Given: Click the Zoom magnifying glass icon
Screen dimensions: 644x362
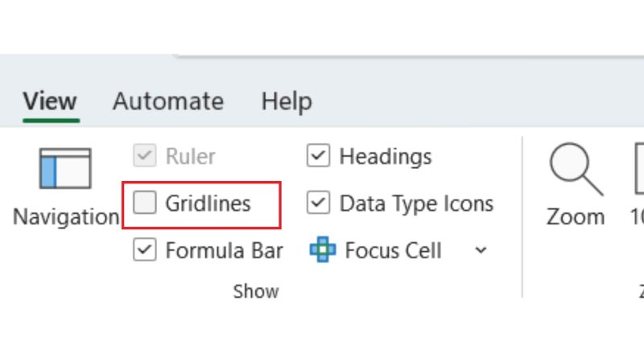Looking at the screenshot, I should (576, 169).
